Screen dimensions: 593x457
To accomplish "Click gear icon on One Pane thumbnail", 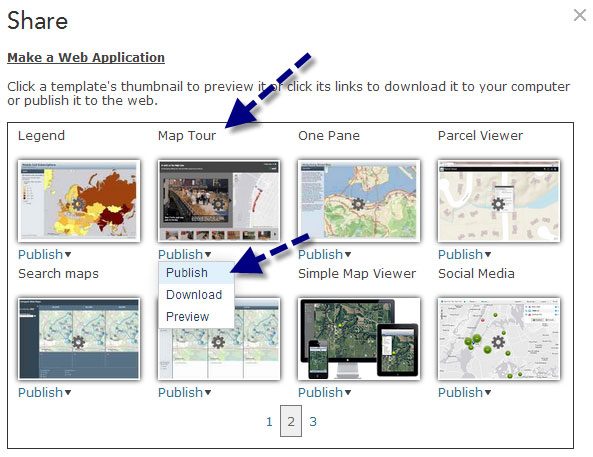I will tap(358, 204).
